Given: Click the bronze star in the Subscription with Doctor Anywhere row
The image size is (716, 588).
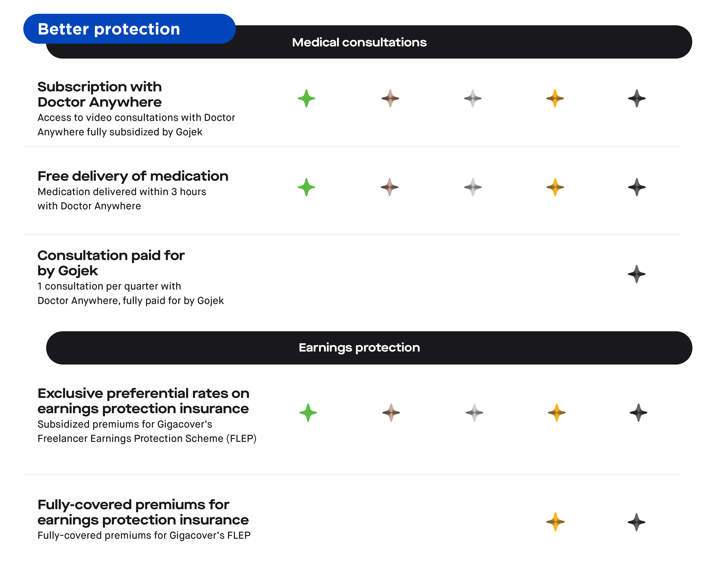Looking at the screenshot, I should (x=390, y=99).
